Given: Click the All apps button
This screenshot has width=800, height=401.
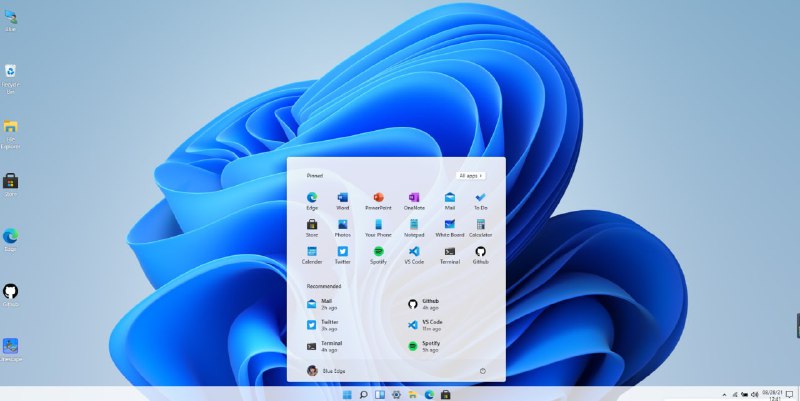Looking at the screenshot, I should click(470, 176).
